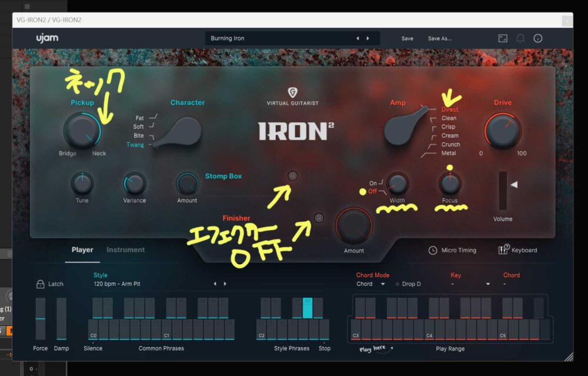
Task: Select the Fat character
Action: point(140,118)
